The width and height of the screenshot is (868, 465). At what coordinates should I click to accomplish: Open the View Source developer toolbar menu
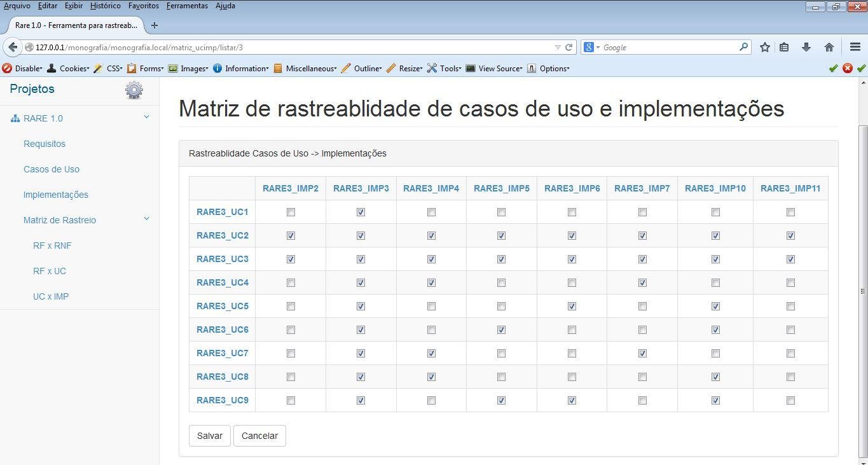494,68
